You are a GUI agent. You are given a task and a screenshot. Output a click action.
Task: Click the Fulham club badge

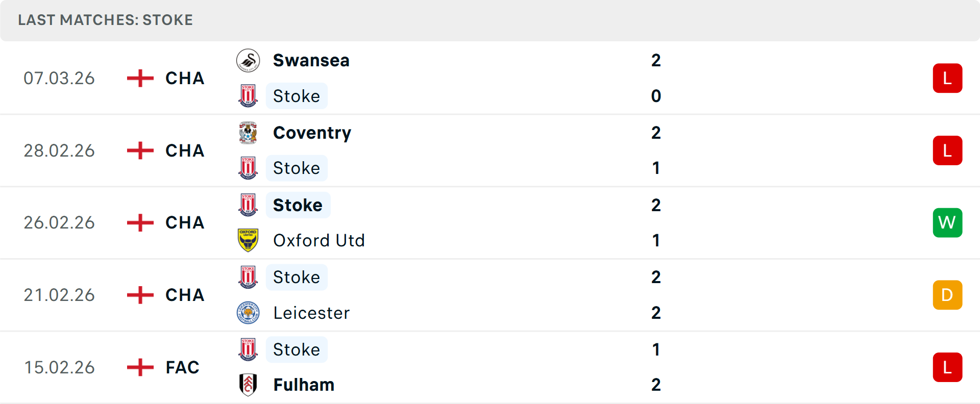tap(248, 385)
